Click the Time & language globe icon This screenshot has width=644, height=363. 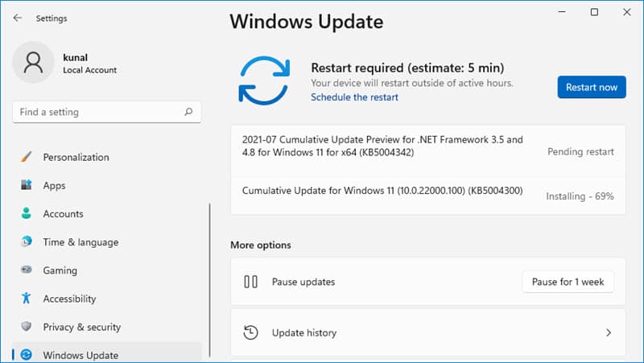pyautogui.click(x=27, y=241)
